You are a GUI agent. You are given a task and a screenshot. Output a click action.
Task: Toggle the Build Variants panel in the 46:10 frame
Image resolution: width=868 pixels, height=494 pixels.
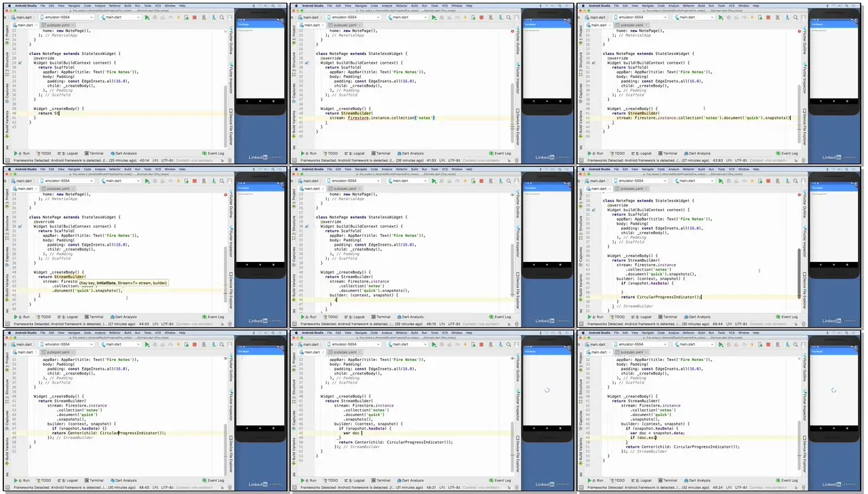294,286
